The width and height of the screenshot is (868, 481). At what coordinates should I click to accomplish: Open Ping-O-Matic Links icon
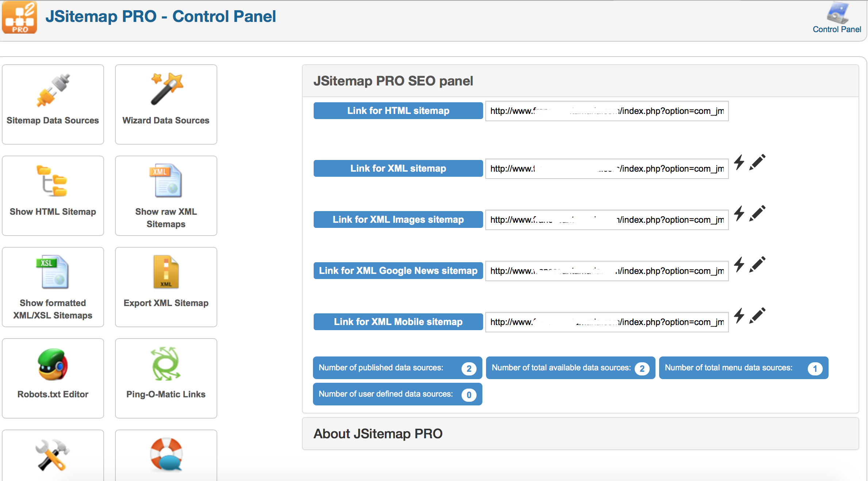point(166,364)
